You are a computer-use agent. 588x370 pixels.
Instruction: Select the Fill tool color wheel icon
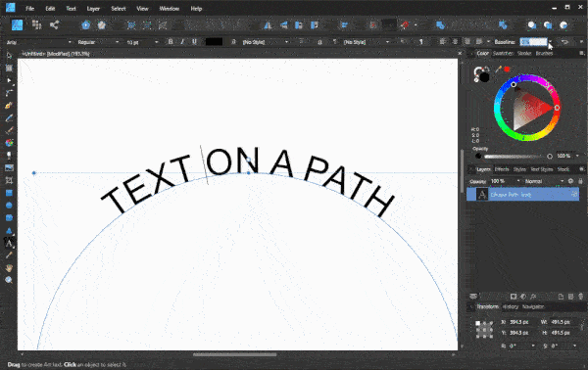pyautogui.click(x=9, y=143)
